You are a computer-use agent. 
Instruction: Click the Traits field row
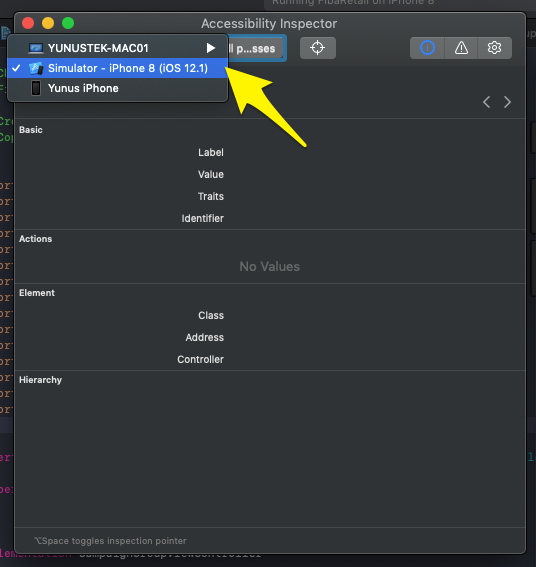pyautogui.click(x=210, y=196)
